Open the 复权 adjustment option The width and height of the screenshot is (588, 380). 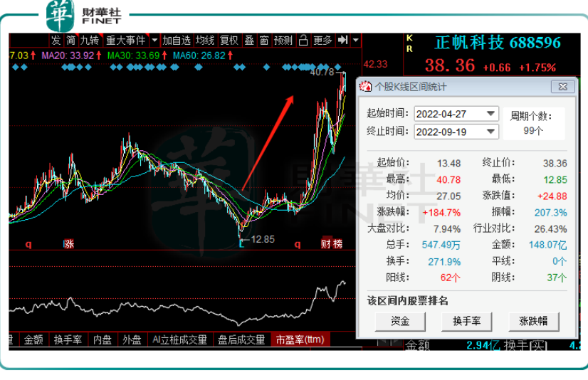[x=229, y=40]
